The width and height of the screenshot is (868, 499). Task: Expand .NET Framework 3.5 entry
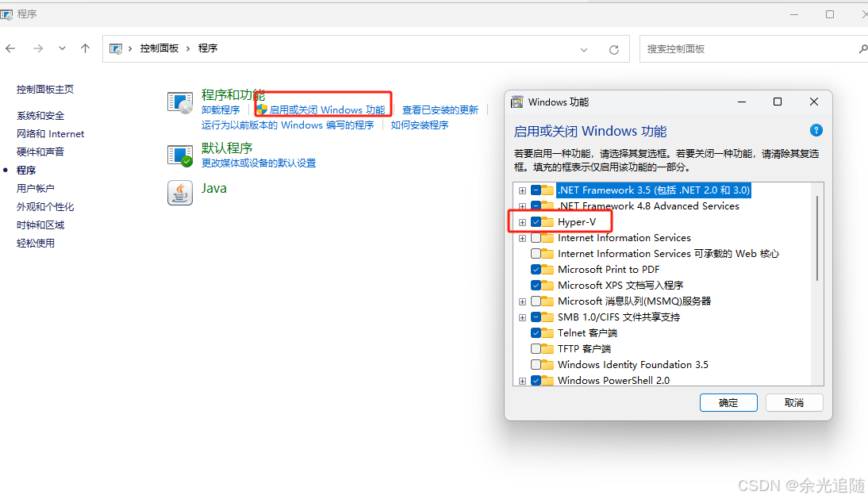pos(522,190)
